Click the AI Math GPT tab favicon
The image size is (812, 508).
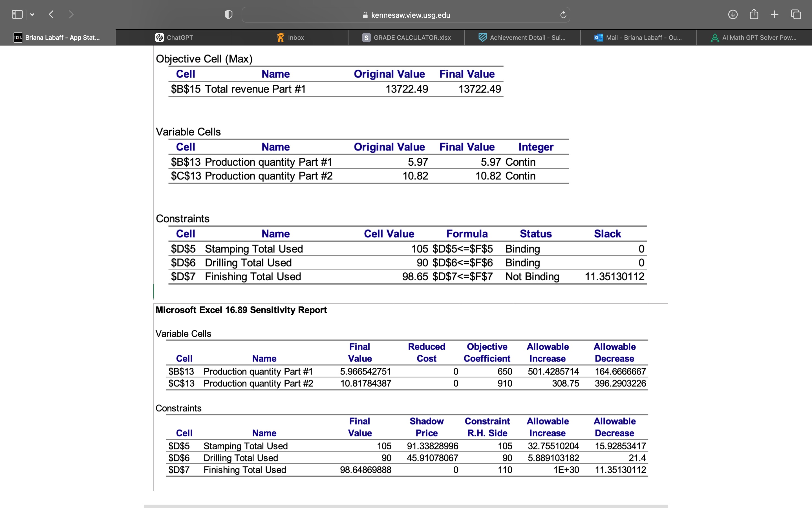(x=715, y=38)
